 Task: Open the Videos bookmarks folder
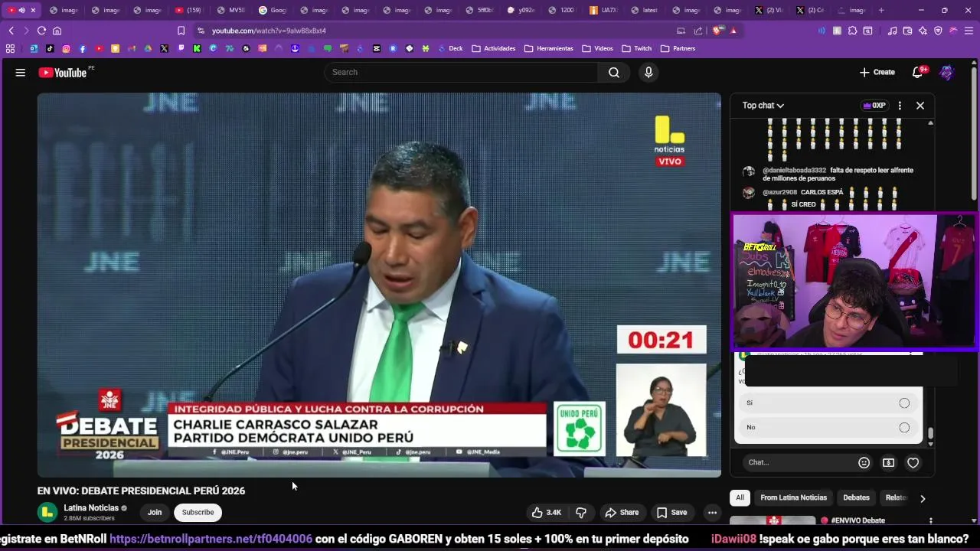click(597, 48)
